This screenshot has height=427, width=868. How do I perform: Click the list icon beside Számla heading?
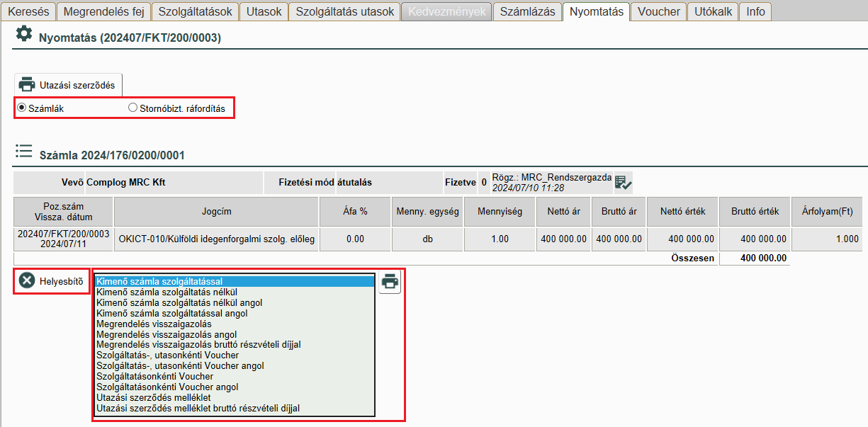click(x=24, y=151)
